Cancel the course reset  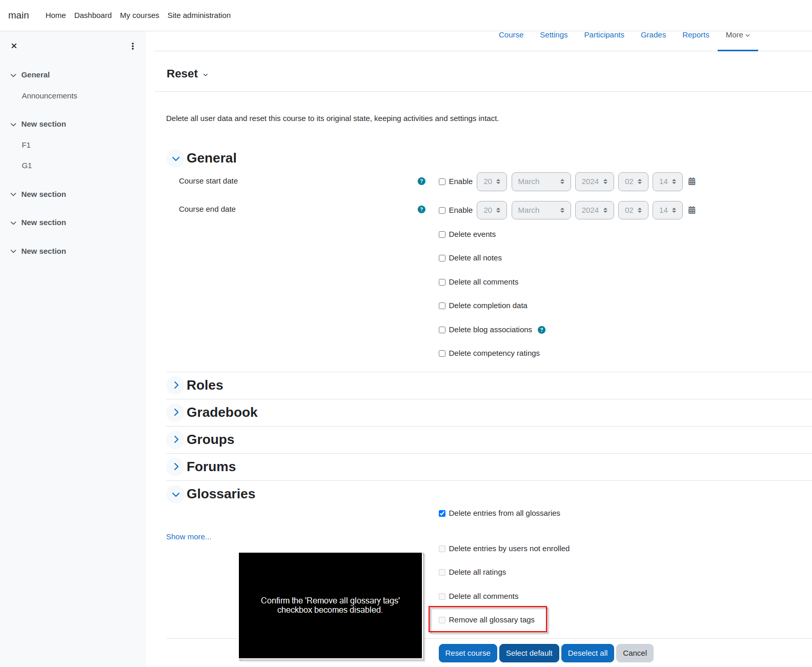(635, 653)
